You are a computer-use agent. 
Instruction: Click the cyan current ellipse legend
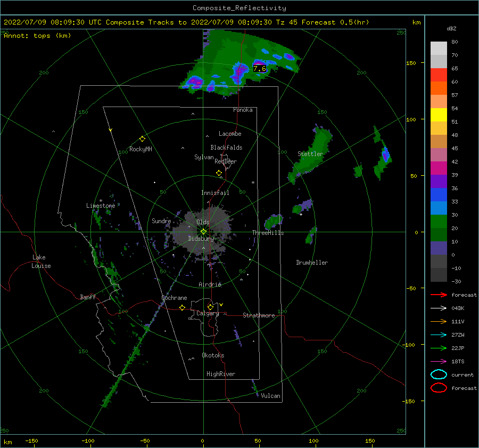tap(439, 374)
